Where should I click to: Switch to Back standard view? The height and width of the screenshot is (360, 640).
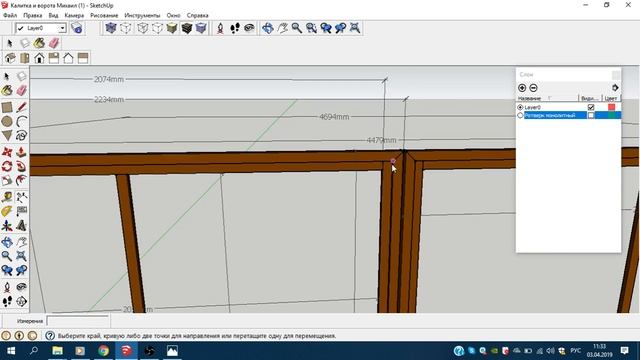click(68, 58)
